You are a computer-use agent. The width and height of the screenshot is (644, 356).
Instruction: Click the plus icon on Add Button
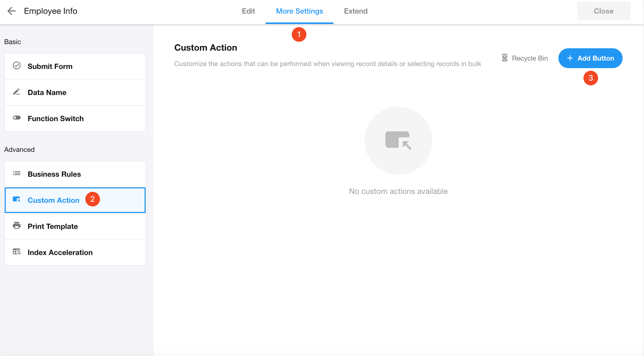[570, 58]
